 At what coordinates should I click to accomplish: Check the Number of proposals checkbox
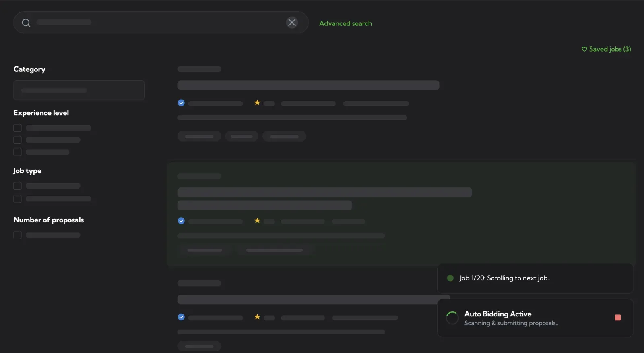[17, 235]
